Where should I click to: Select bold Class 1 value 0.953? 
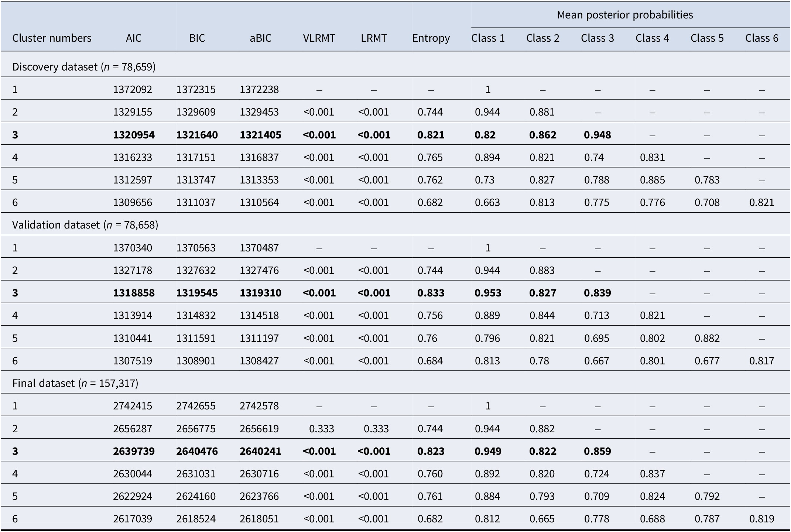coord(488,293)
